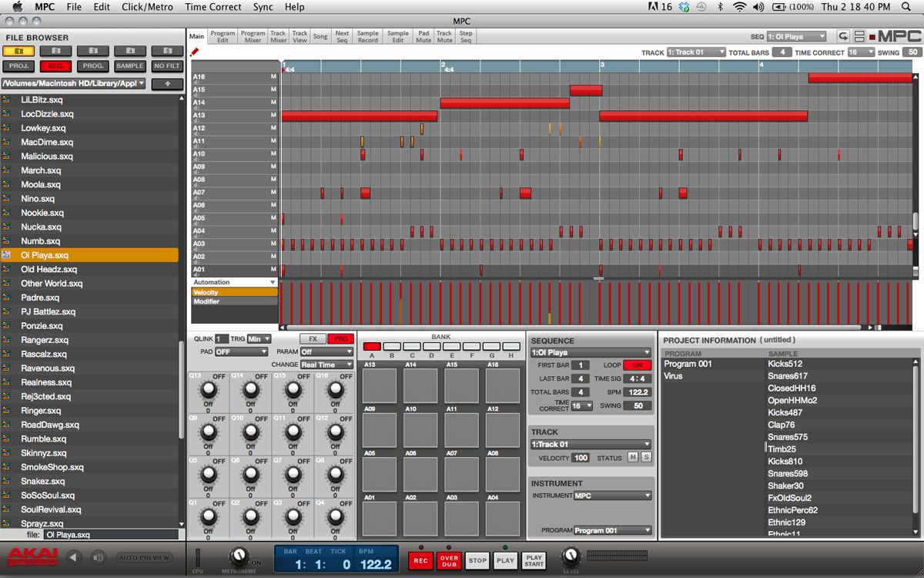Switch to the Sample Edit tab
Screen dimensions: 924x578
pos(397,35)
